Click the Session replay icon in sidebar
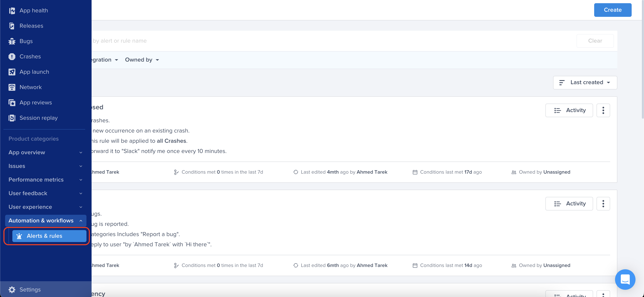The width and height of the screenshot is (644, 297). tap(12, 118)
